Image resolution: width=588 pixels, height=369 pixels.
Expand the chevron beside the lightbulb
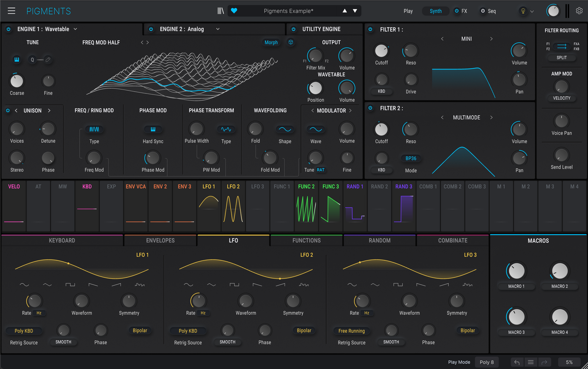532,11
